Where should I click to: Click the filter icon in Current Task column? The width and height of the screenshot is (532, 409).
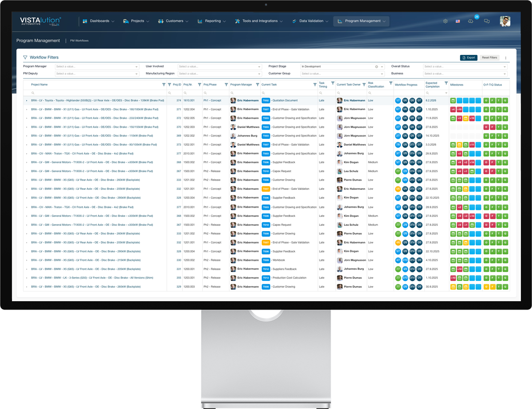pyautogui.click(x=314, y=84)
